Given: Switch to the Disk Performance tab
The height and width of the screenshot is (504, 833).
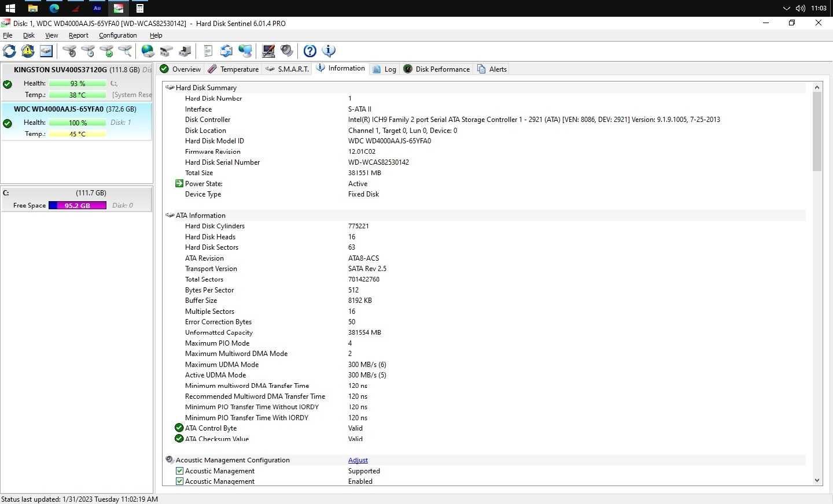Looking at the screenshot, I should (x=436, y=69).
